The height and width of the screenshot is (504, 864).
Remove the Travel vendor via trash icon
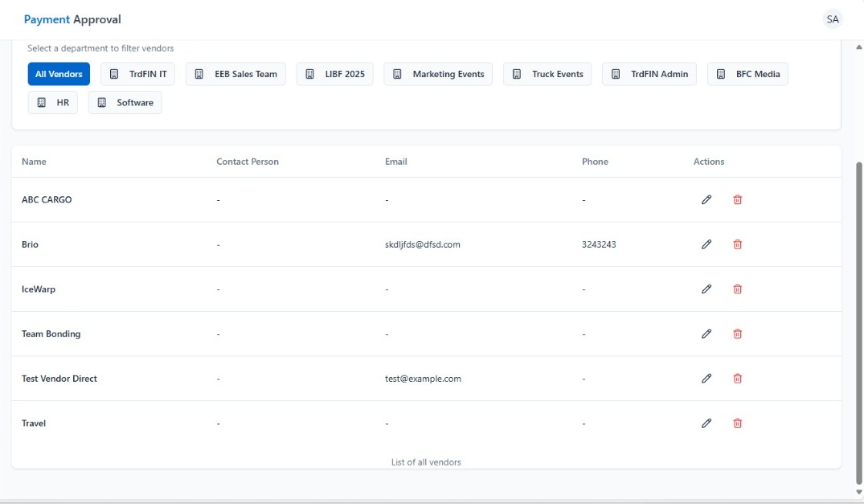point(737,423)
